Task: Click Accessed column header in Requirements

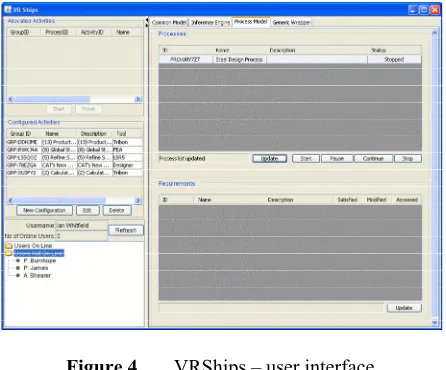Action: coord(407,200)
